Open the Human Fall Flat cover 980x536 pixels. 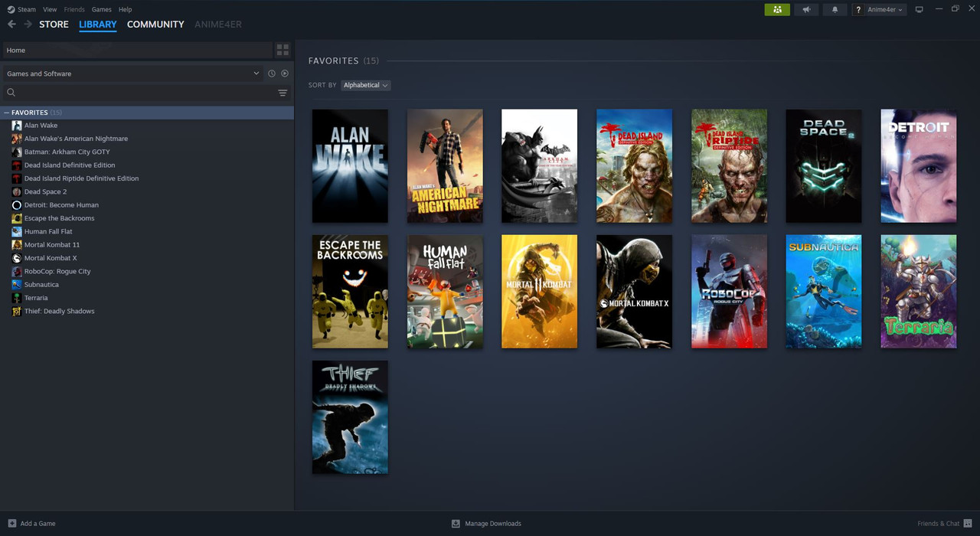pos(445,292)
